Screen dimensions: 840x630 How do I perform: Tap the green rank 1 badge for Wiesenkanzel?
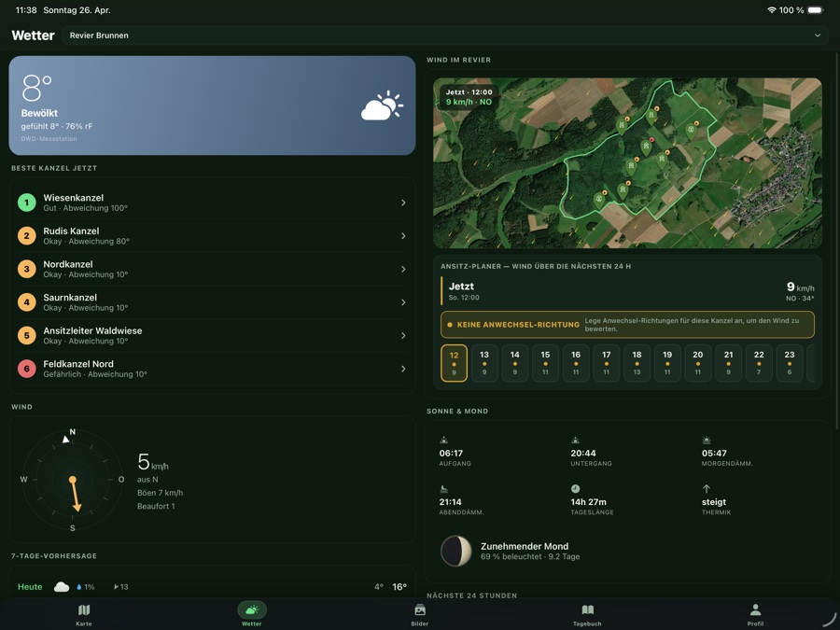pyautogui.click(x=27, y=203)
